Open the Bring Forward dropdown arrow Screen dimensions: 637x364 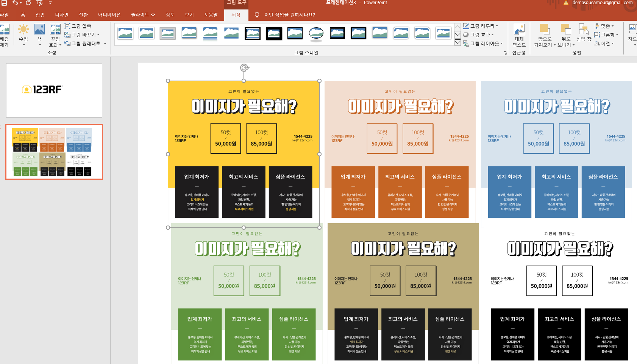(x=554, y=45)
